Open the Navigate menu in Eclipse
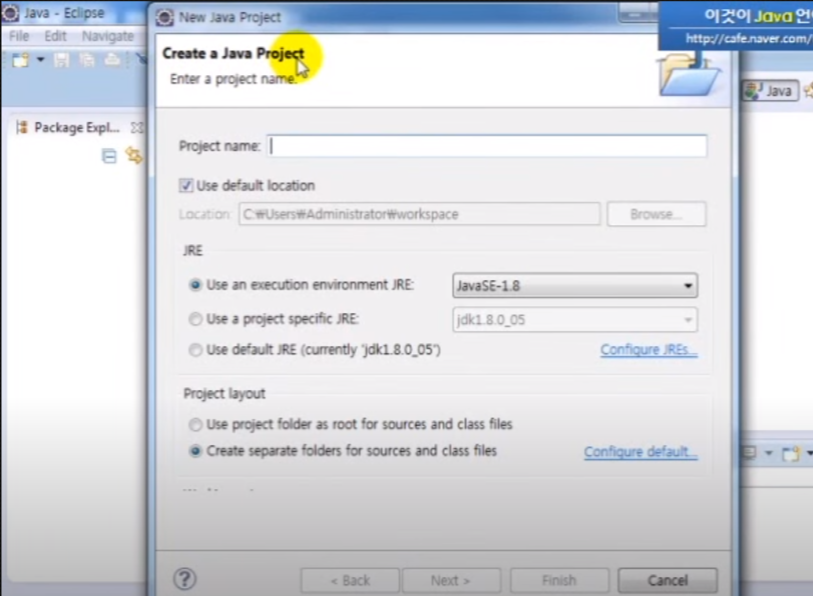 (108, 36)
